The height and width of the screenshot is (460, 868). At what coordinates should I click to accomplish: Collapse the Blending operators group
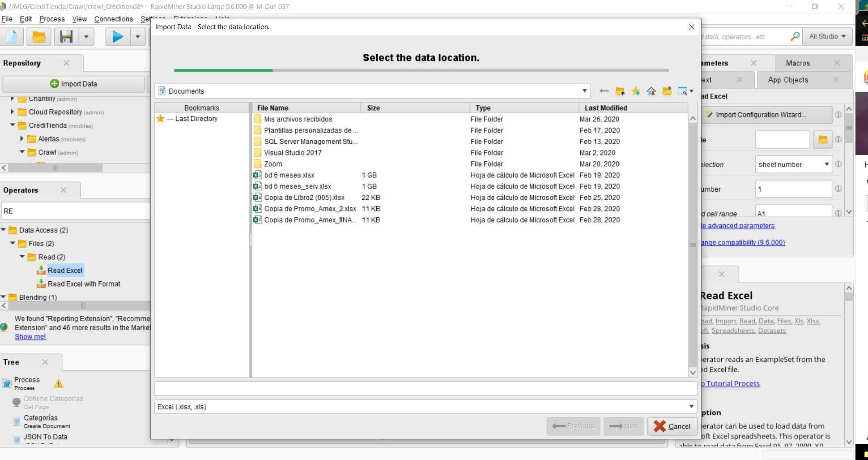tap(4, 297)
